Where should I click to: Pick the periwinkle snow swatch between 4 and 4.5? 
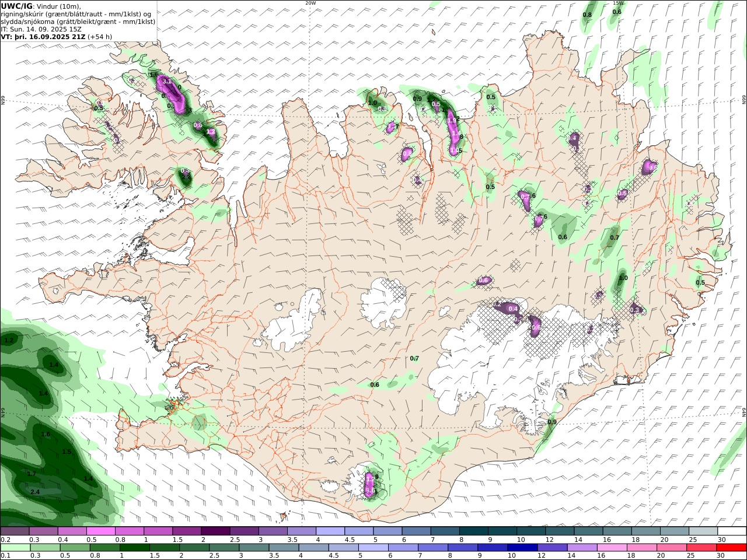[x=330, y=531]
